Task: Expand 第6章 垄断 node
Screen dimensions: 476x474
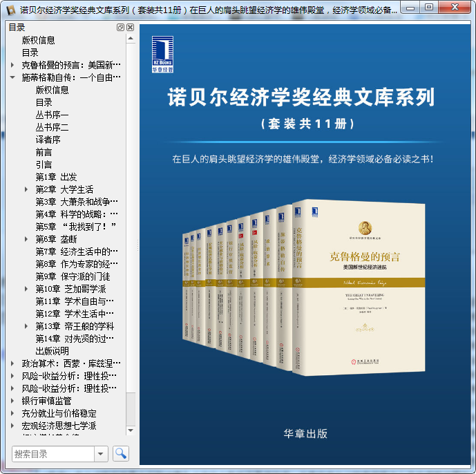Action: pos(26,239)
